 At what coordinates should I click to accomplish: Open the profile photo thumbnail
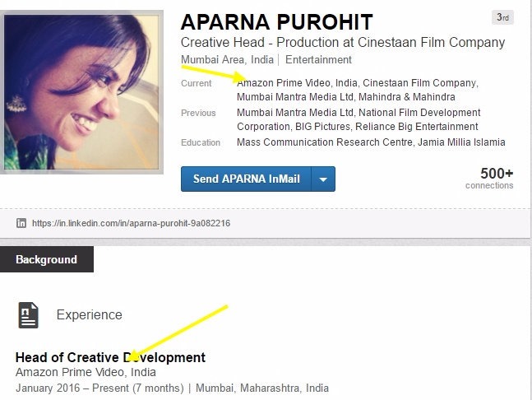tap(84, 87)
